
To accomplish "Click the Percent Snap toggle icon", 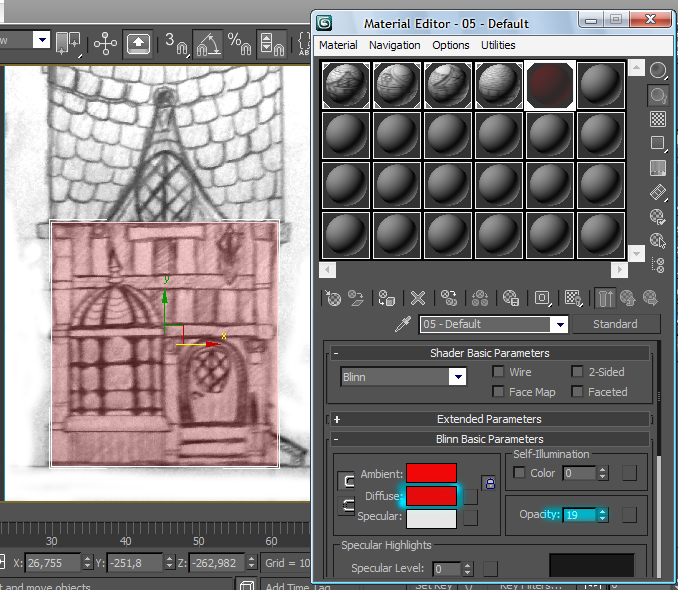I will point(239,42).
